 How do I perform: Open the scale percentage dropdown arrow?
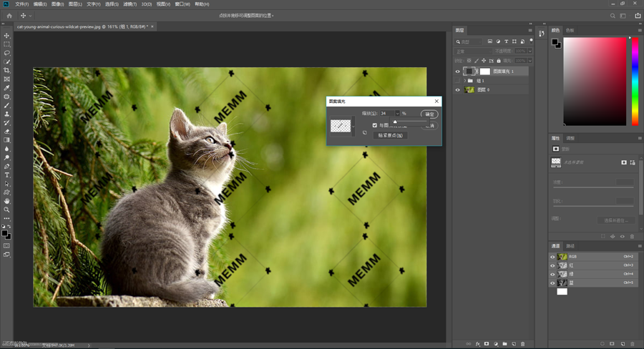(x=397, y=114)
